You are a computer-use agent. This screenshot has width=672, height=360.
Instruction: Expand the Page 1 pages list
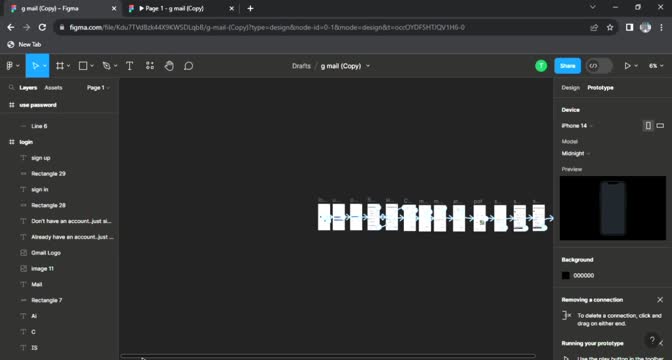98,87
